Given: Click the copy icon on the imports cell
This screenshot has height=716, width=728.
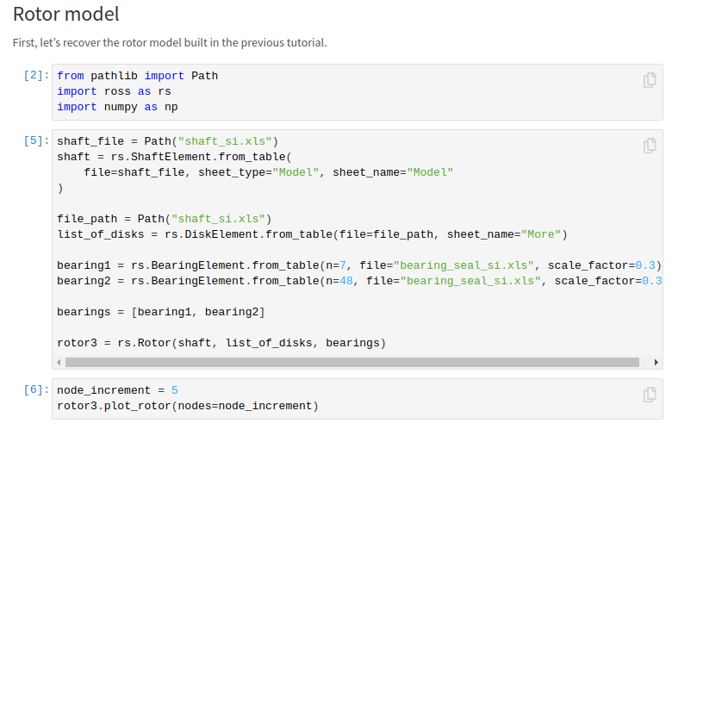Looking at the screenshot, I should 649,79.
